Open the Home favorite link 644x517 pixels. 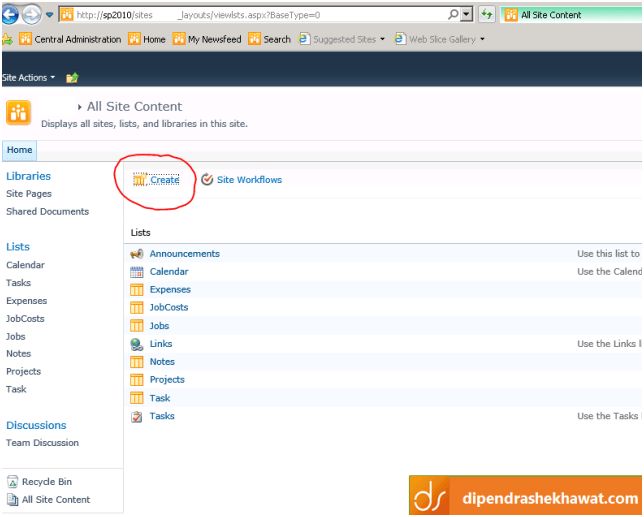[147, 39]
